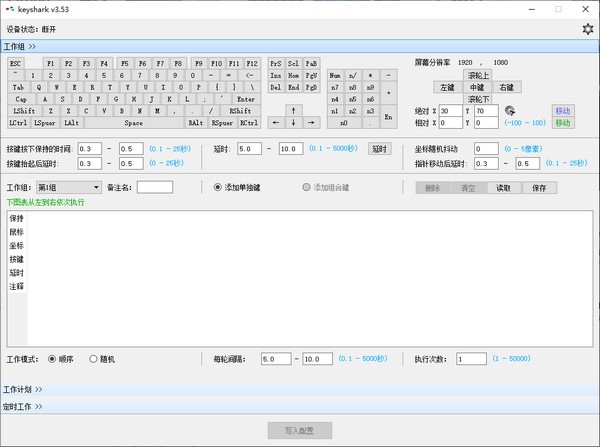This screenshot has height=447, width=600.
Task: Click the 读取 button
Action: [504, 187]
